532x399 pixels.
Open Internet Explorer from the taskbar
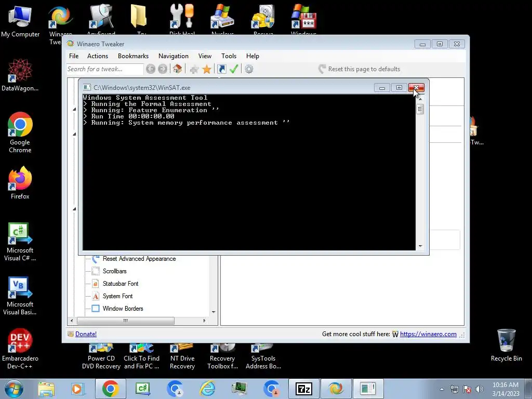pyautogui.click(x=207, y=389)
